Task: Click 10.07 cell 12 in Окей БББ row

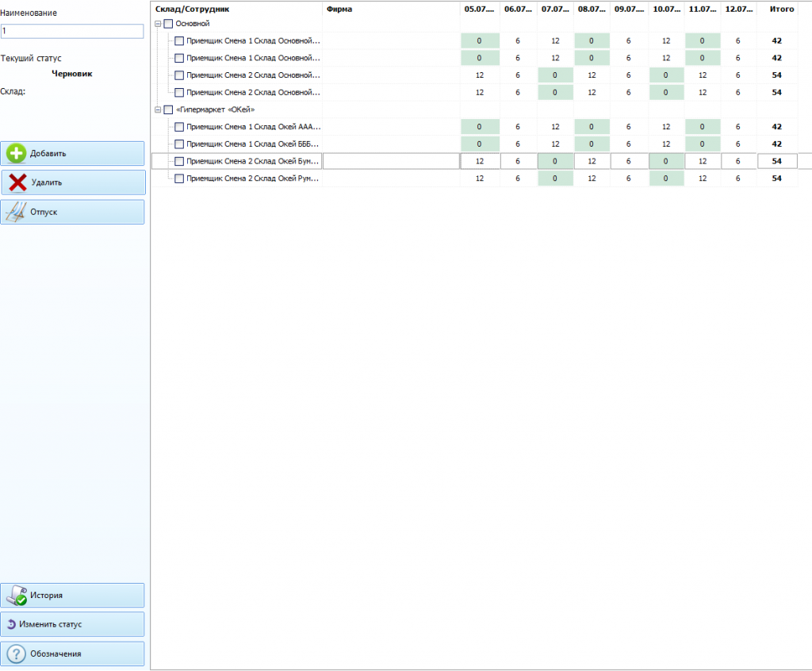Action: [666, 144]
